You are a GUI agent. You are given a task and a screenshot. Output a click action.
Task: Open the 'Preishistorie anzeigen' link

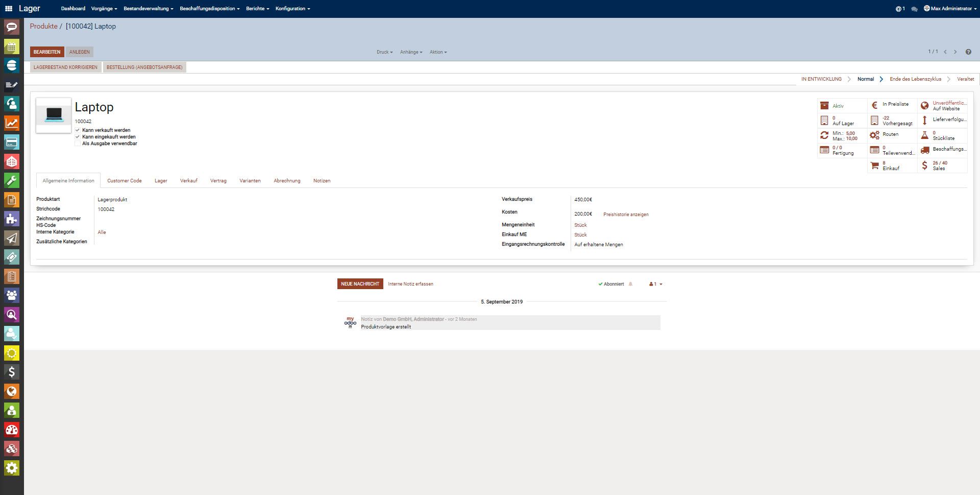(625, 214)
